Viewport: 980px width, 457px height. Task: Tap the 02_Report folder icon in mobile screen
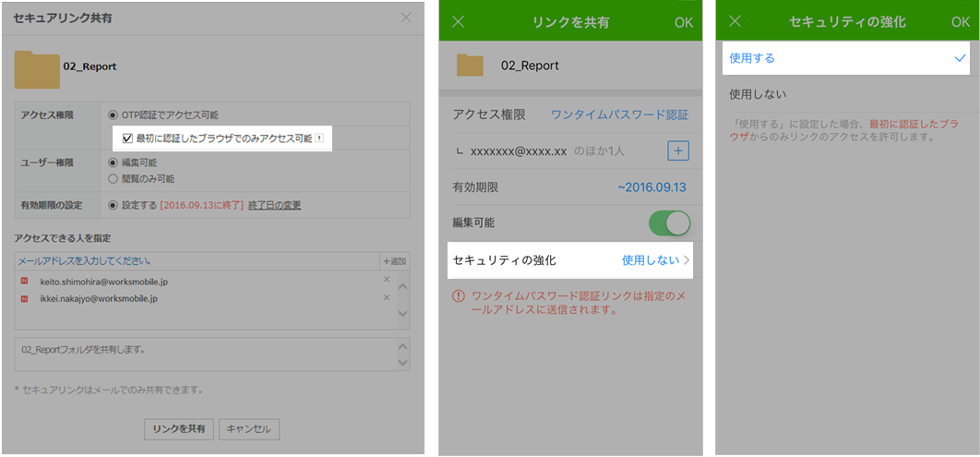click(x=470, y=65)
